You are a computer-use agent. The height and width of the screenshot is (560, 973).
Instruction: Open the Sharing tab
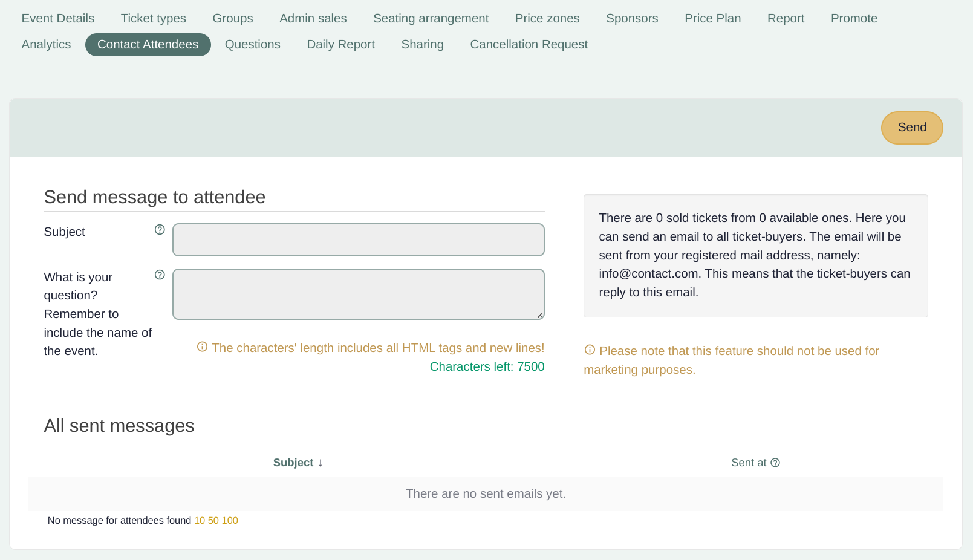coord(423,44)
